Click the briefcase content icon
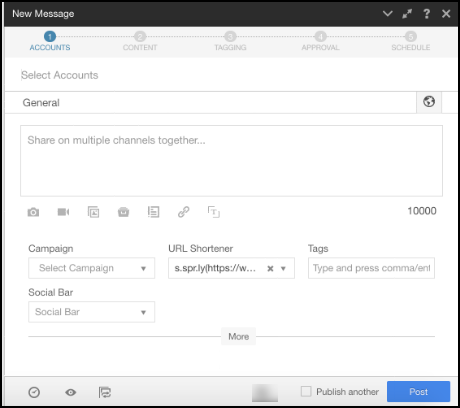This screenshot has height=408, width=460. click(x=123, y=212)
